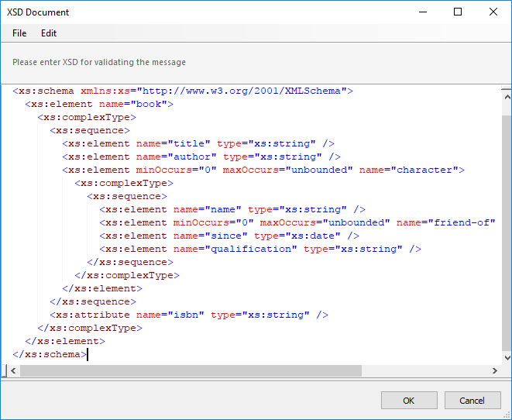Viewport: 512px width, 420px height.
Task: Close the XSD Document window
Action: click(493, 12)
